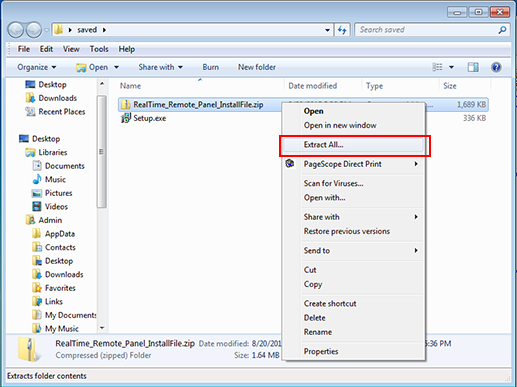The width and height of the screenshot is (517, 387).
Task: Select AppData folder in navigation tree
Action: (53, 234)
